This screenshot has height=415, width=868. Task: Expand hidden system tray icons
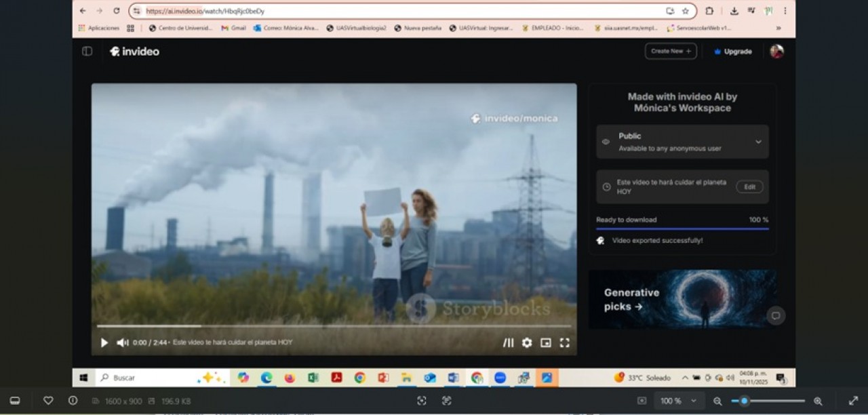(685, 378)
